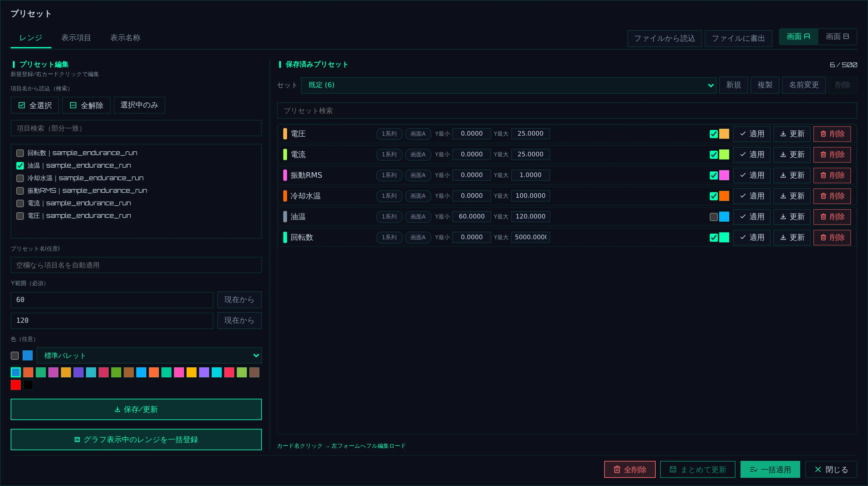The width and height of the screenshot is (868, 486).
Task: Click the check-square icon in 全選択
Action: point(22,105)
